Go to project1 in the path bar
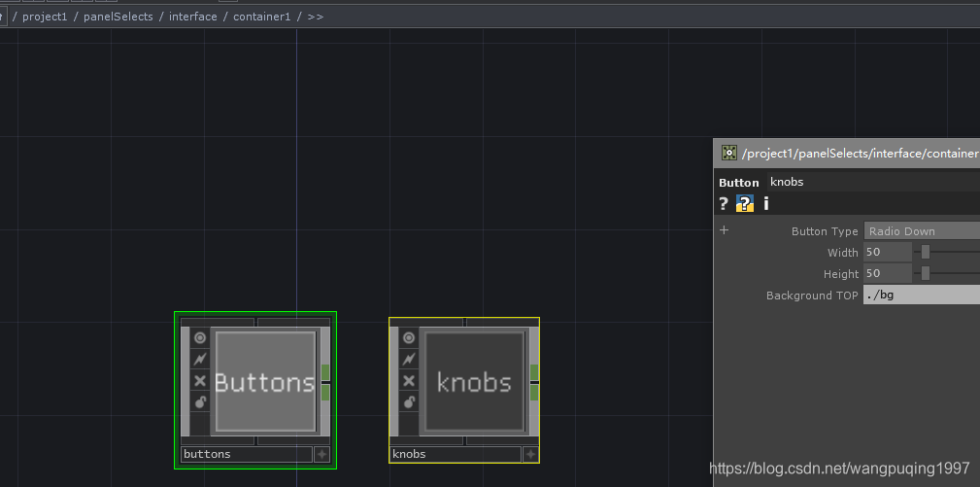 pyautogui.click(x=45, y=17)
